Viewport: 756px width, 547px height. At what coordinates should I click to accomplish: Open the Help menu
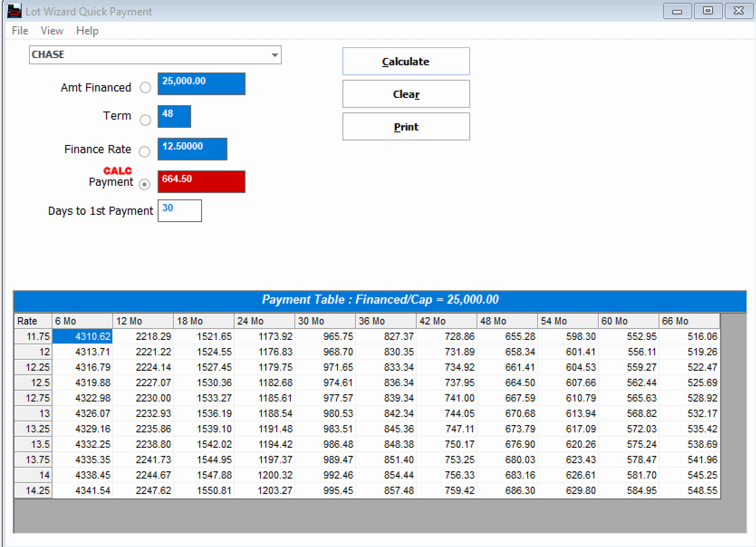pos(87,30)
